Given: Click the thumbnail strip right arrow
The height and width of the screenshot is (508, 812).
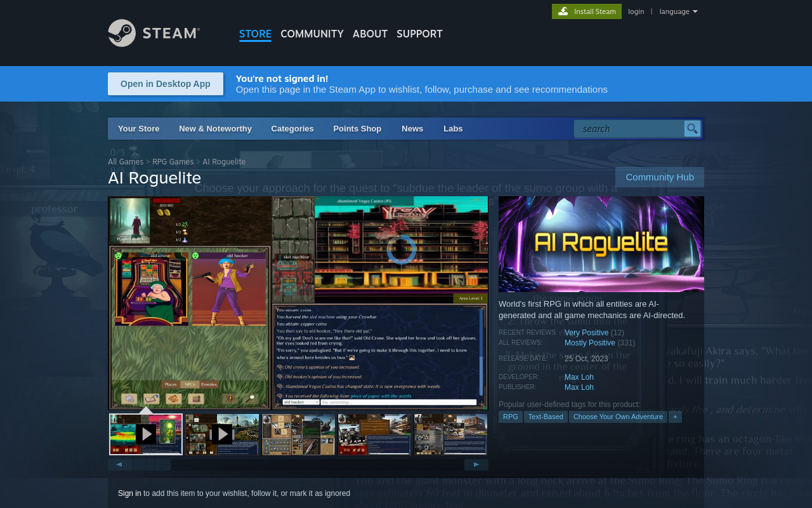Looking at the screenshot, I should (x=476, y=465).
